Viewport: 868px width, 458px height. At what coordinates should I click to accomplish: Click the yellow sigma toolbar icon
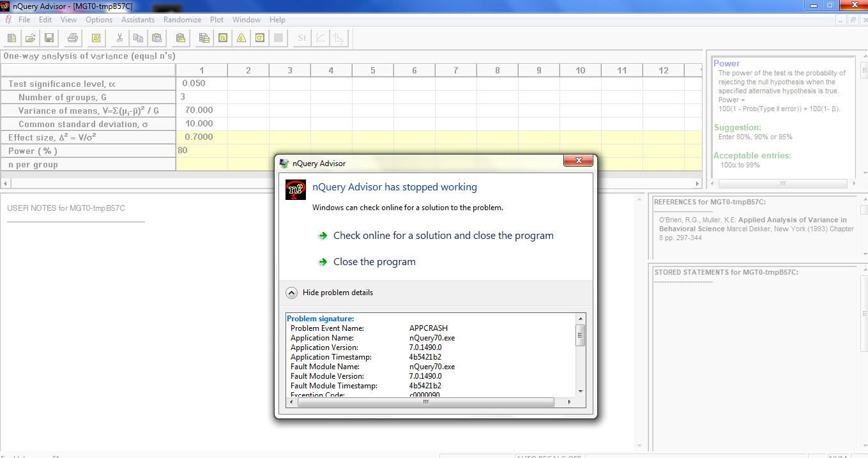pyautogui.click(x=260, y=38)
